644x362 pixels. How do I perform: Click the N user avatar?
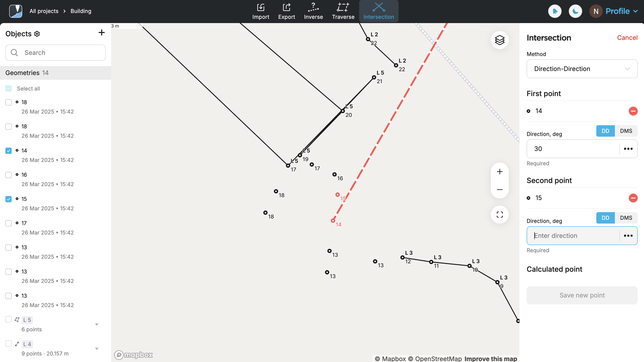(596, 11)
